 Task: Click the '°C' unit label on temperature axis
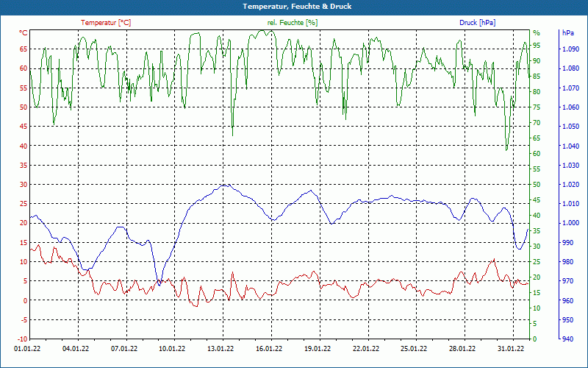[x=24, y=33]
